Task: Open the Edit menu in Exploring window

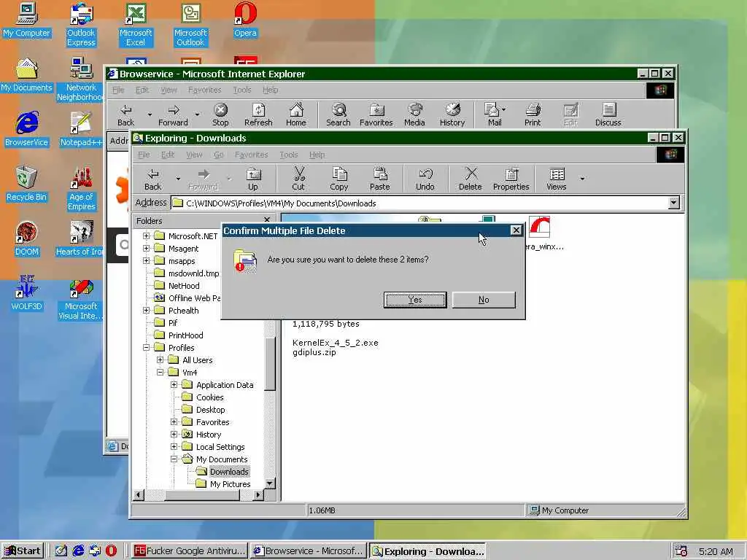Action: (168, 155)
